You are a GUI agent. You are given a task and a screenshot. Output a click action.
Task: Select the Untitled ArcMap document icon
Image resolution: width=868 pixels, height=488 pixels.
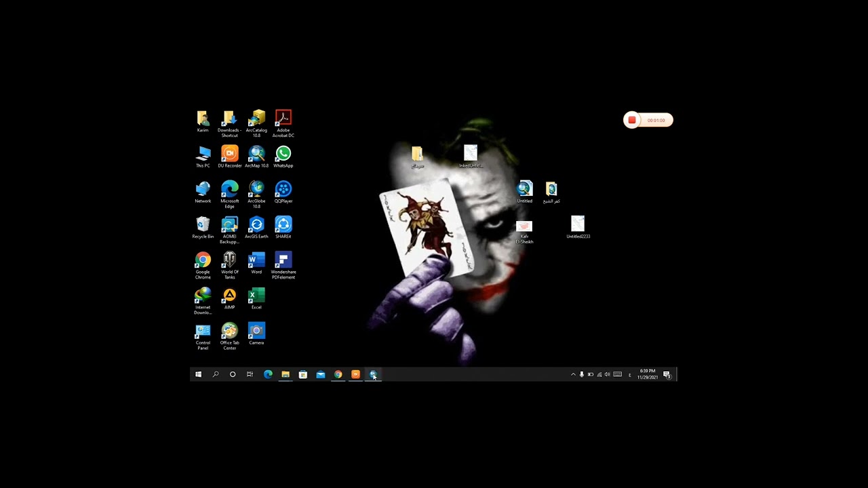(525, 192)
